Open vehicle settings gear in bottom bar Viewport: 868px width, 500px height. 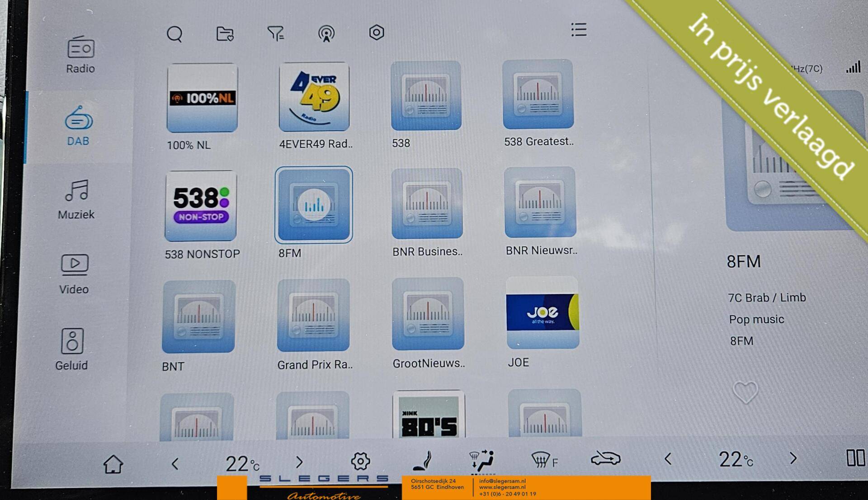pyautogui.click(x=360, y=461)
